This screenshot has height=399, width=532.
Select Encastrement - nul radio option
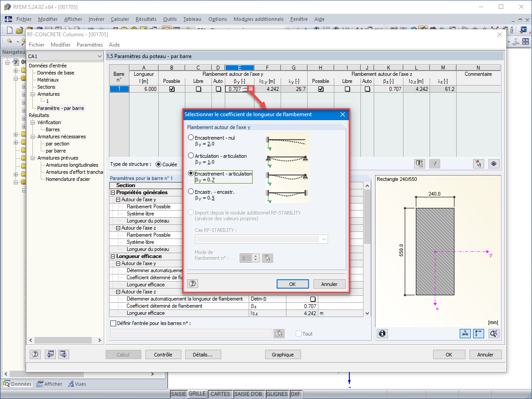pos(191,138)
